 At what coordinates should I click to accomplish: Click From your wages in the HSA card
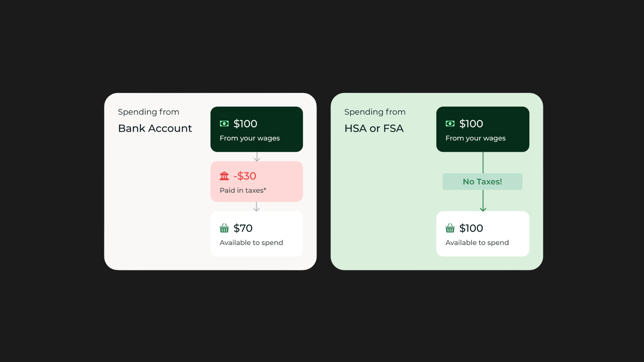pos(476,138)
